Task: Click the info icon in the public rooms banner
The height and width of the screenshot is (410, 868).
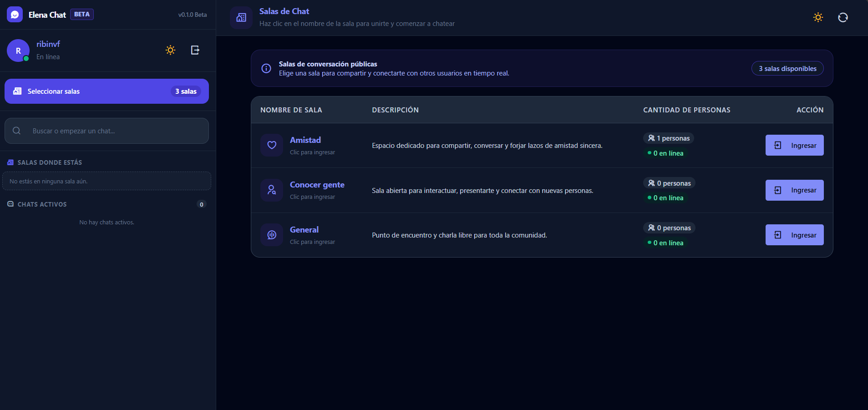Action: coord(266,68)
